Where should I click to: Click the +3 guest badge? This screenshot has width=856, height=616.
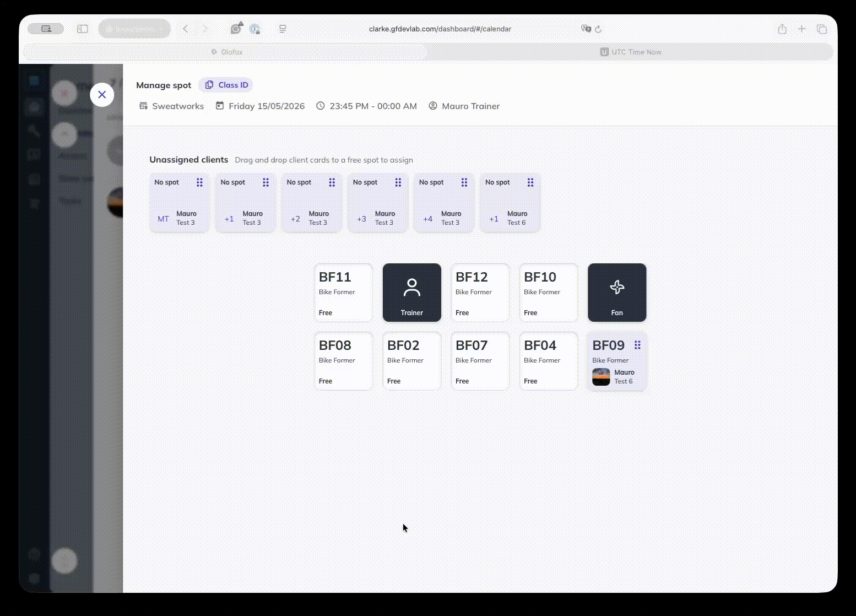click(361, 219)
